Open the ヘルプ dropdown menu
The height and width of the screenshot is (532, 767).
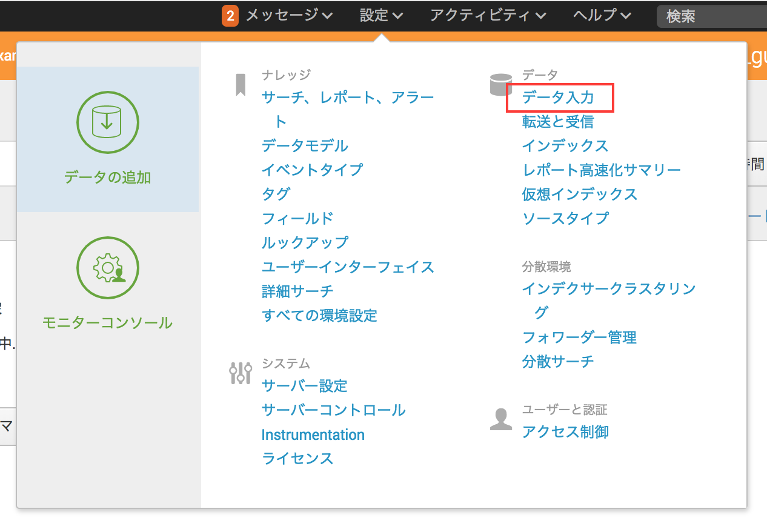pyautogui.click(x=602, y=15)
